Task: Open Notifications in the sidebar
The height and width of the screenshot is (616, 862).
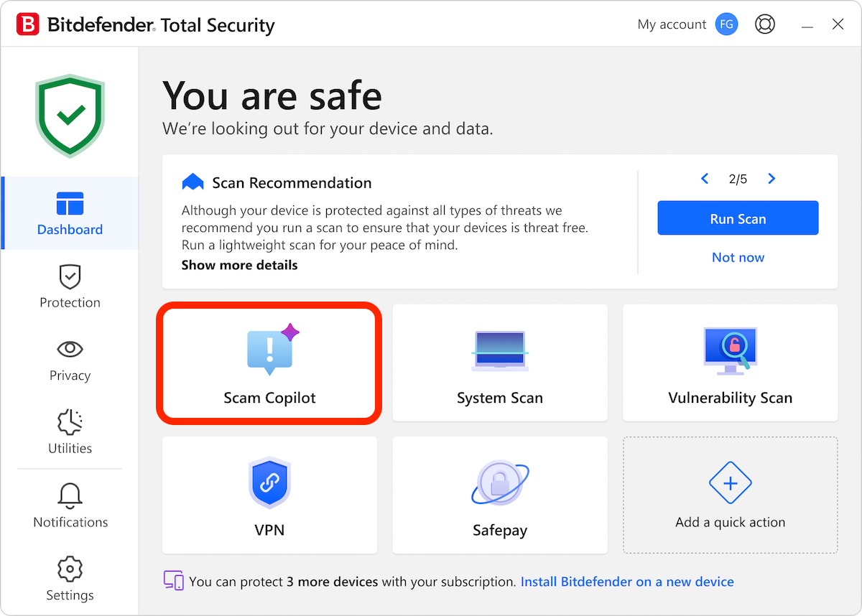Action: (70, 506)
